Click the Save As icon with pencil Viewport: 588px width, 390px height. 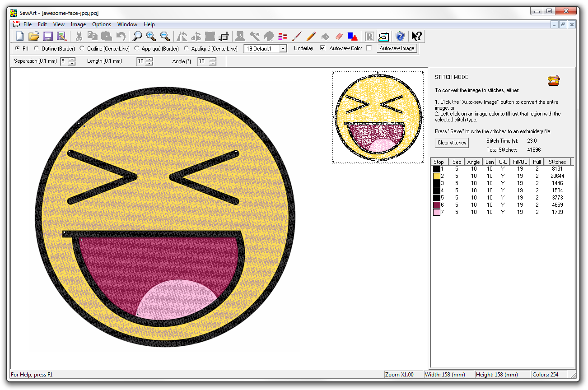pyautogui.click(x=62, y=36)
